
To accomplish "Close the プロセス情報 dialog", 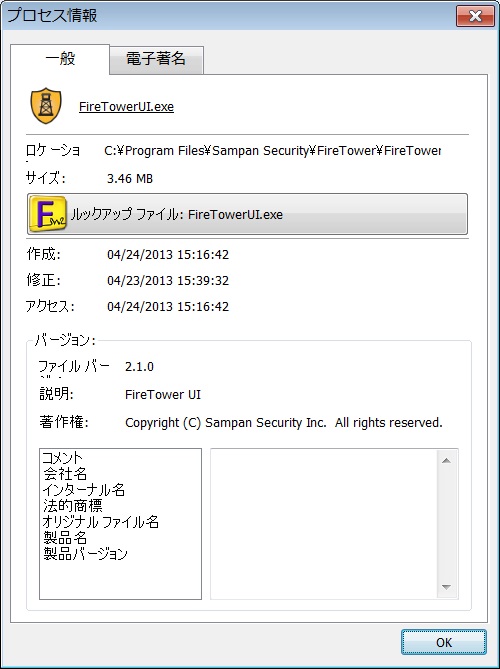I will point(475,16).
